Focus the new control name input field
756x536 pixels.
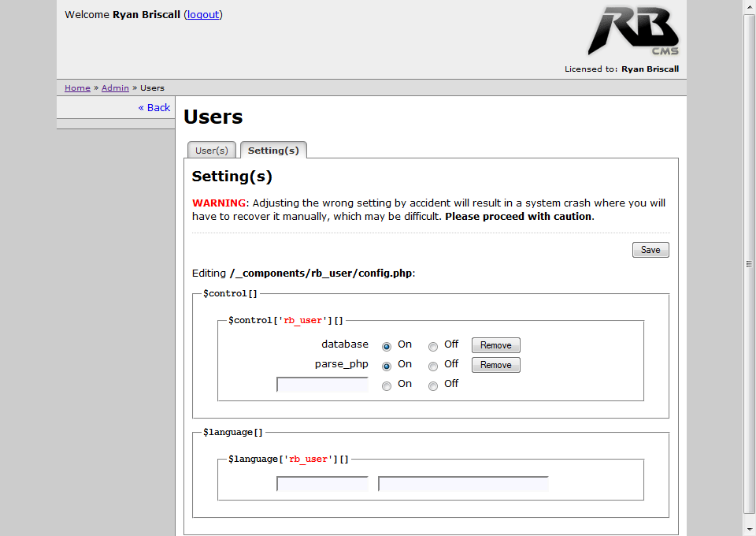pos(322,385)
